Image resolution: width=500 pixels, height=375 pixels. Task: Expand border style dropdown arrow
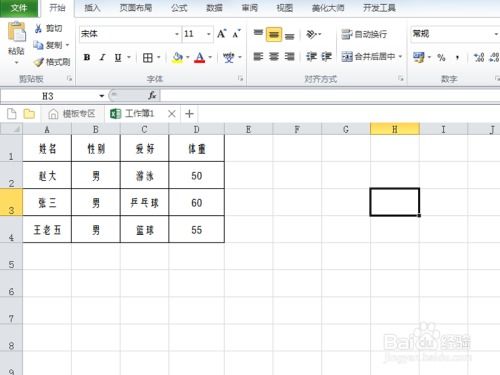coord(159,58)
